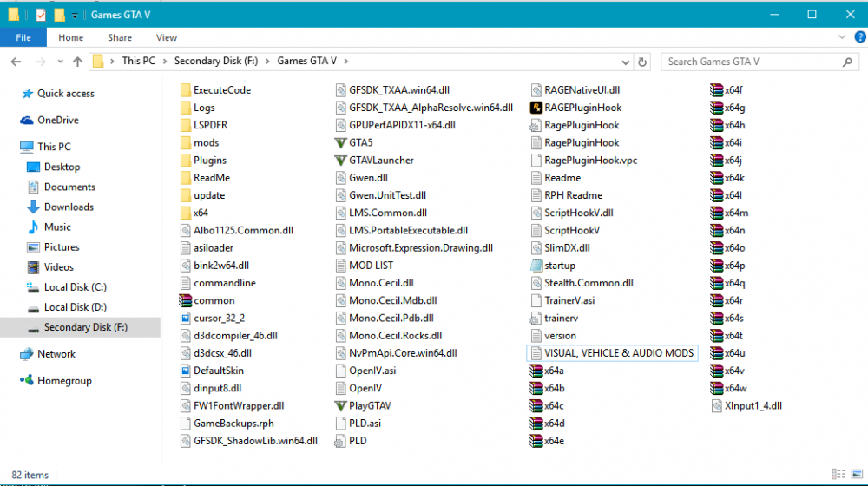The image size is (868, 486).
Task: Open the View ribbon tab
Action: pyautogui.click(x=166, y=37)
